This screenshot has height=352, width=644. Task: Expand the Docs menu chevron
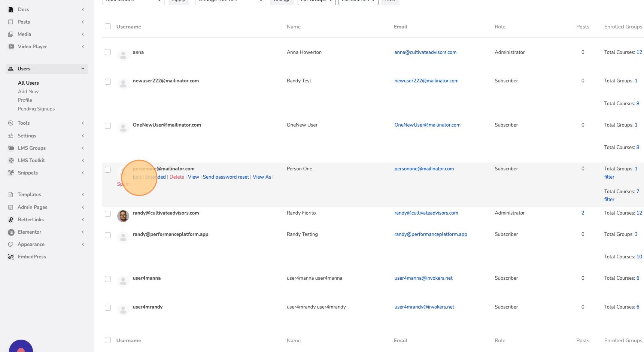pyautogui.click(x=83, y=9)
